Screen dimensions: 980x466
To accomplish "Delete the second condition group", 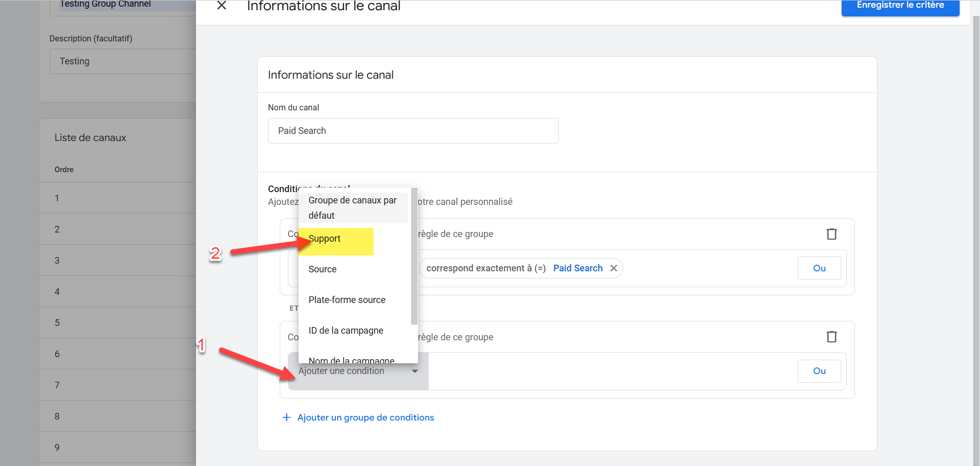I will click(831, 337).
